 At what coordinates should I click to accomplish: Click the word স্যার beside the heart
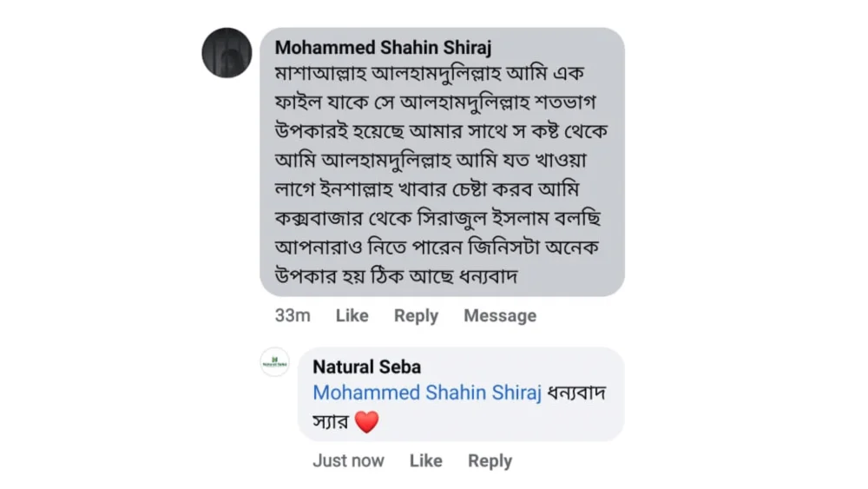click(x=331, y=422)
